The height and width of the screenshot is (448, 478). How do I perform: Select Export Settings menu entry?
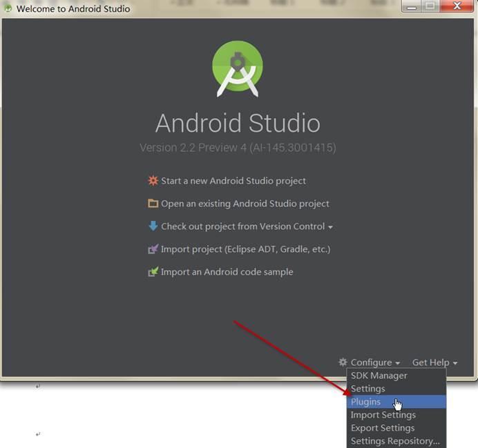click(396, 428)
